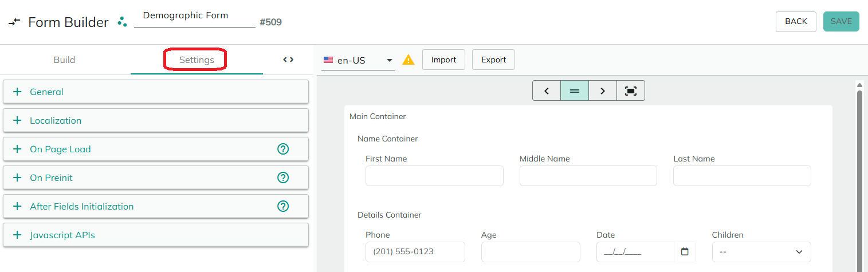The width and height of the screenshot is (868, 272).
Task: Click the Import button
Action: [443, 60]
